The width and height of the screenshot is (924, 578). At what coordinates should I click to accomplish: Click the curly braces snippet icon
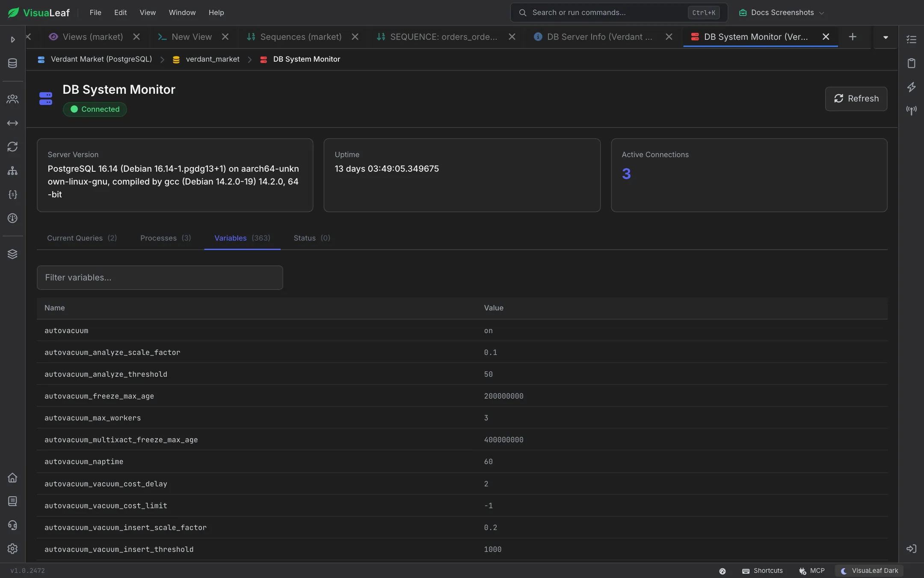[12, 194]
